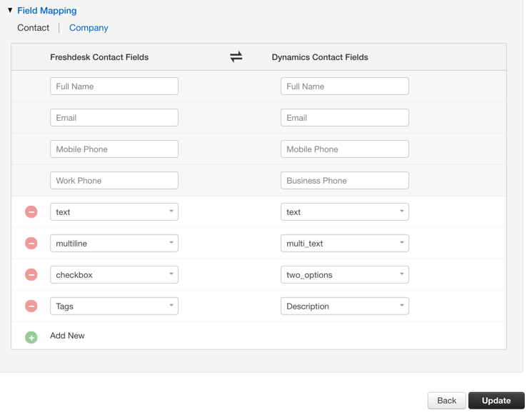Click the Freshdesk Contact Fields column header
Screen dimensions: 532x415
point(99,57)
